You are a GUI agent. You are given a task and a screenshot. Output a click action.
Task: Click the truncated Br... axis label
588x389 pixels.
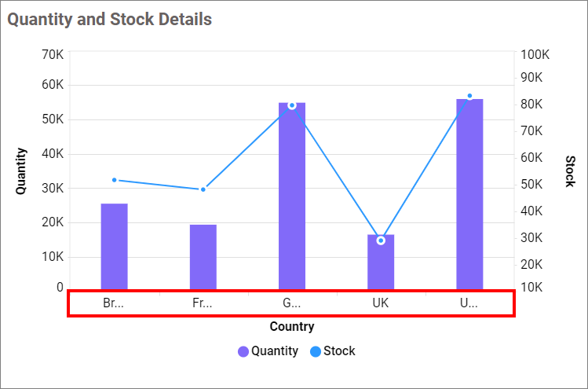point(113,303)
